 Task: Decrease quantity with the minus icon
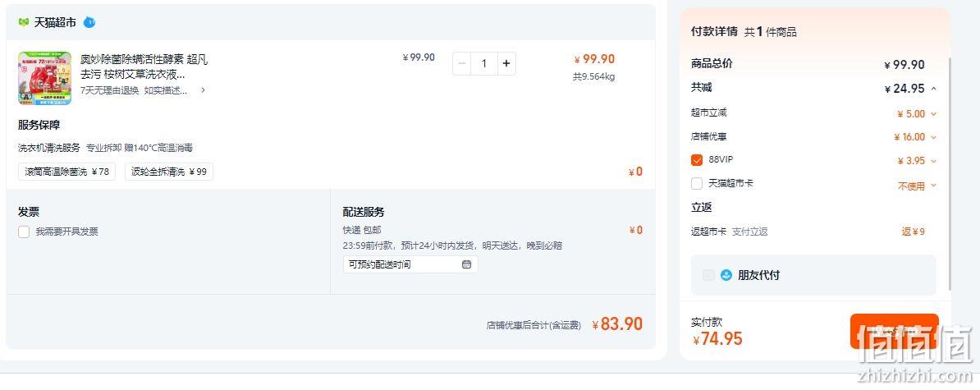[462, 63]
